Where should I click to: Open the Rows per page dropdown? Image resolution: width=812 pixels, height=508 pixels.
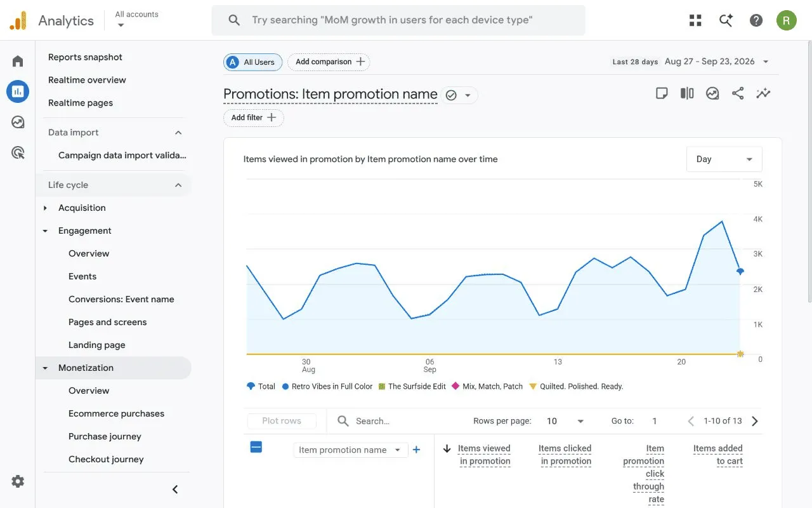pos(565,421)
